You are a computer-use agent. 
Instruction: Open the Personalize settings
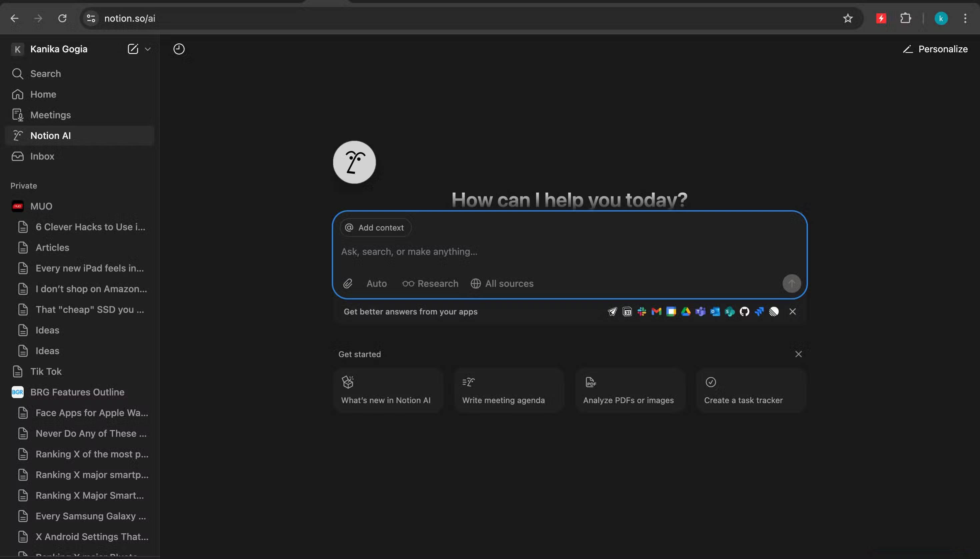click(935, 49)
